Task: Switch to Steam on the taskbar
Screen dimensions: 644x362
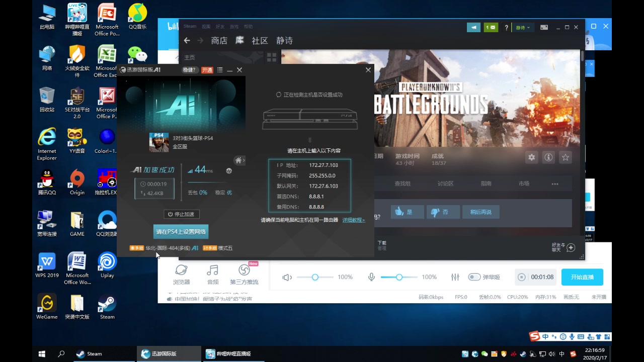Action: (104, 353)
